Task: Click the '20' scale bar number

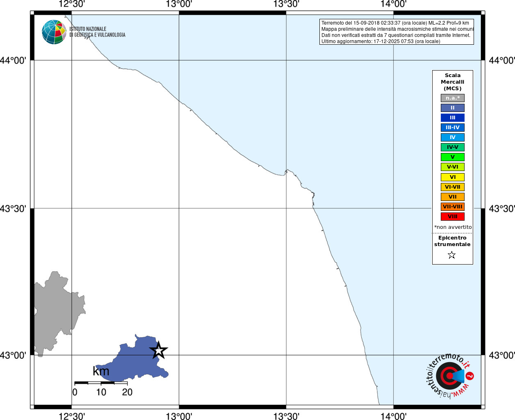Action: 127,392
